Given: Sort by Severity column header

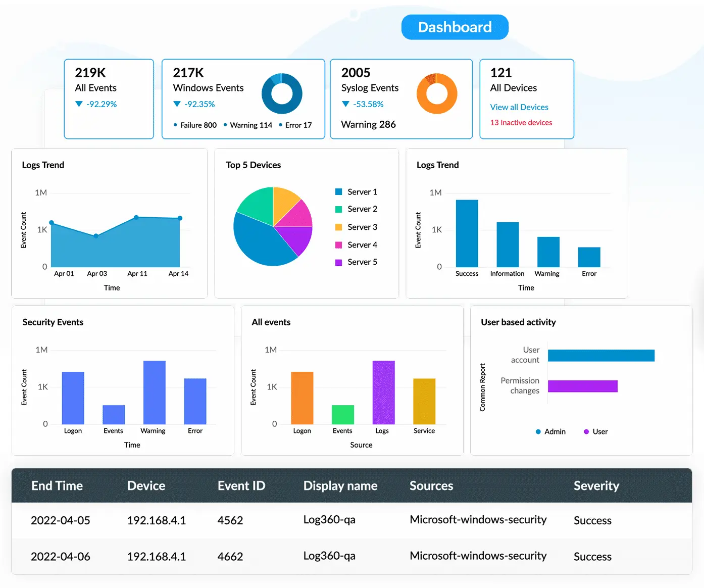Looking at the screenshot, I should (x=596, y=486).
